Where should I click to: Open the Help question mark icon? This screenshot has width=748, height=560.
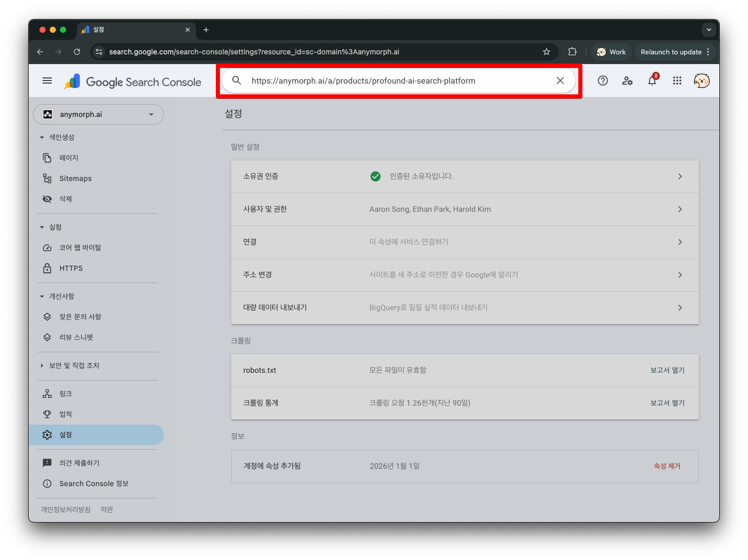click(x=602, y=81)
